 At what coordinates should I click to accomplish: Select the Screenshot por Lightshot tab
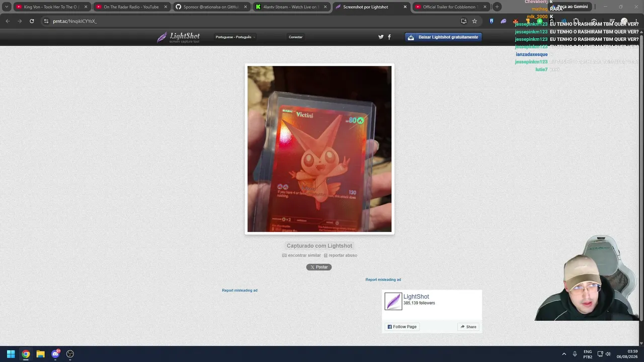point(371,7)
